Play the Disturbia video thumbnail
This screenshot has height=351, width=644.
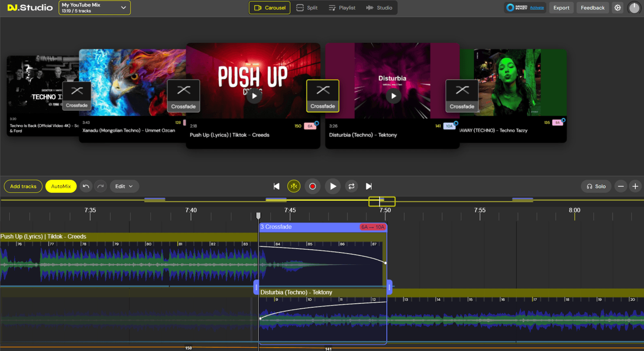click(394, 96)
